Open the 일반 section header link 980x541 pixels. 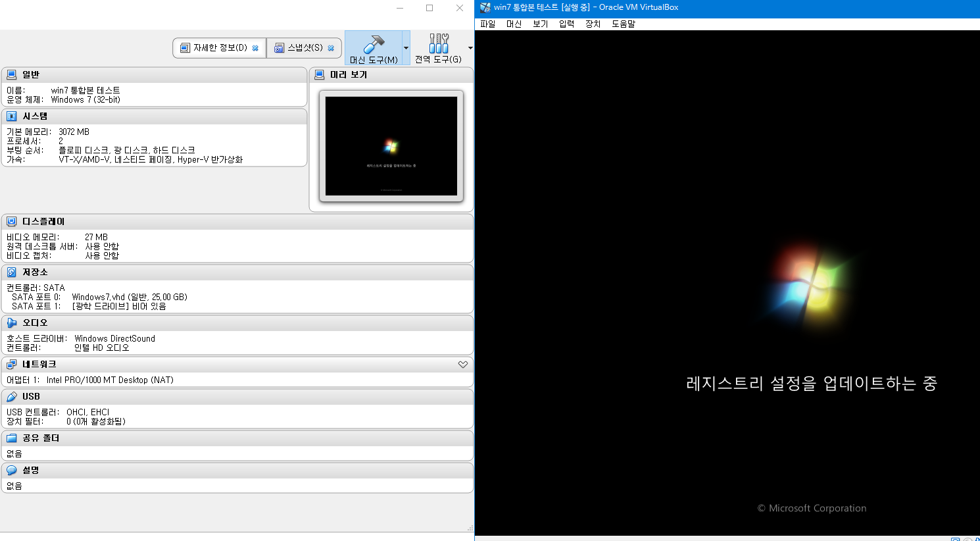tap(31, 74)
